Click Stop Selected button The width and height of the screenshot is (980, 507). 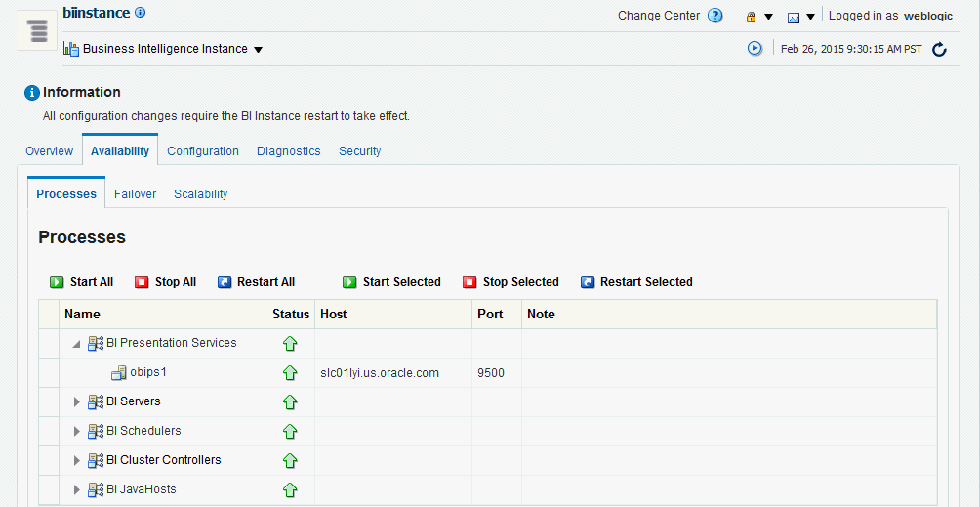[510, 282]
